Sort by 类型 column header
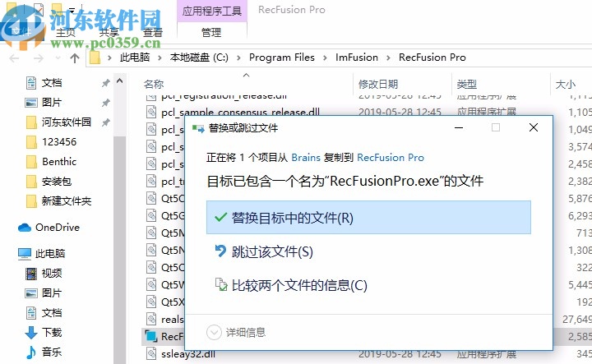 467,84
